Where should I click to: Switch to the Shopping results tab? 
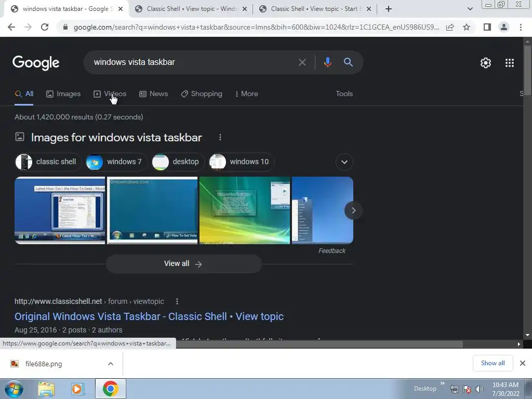pos(202,94)
